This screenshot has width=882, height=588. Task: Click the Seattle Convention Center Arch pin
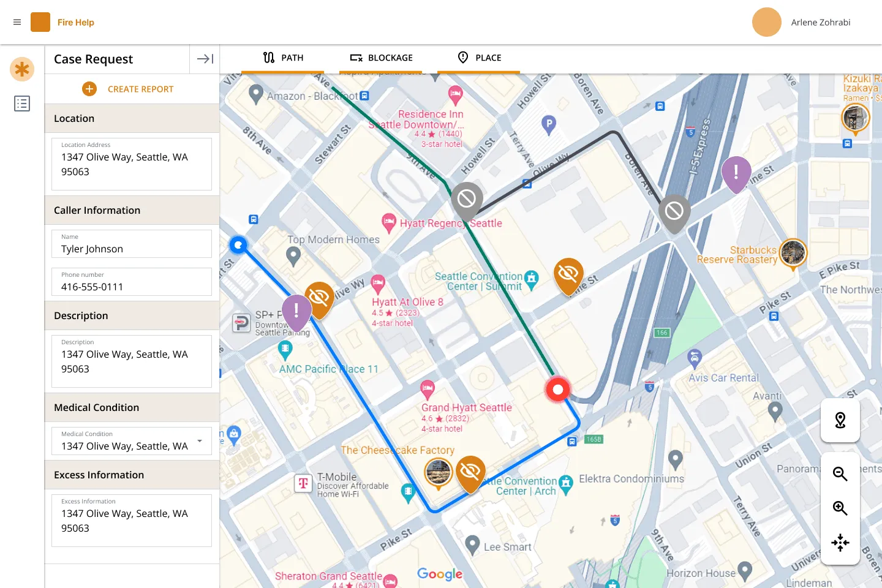click(566, 484)
